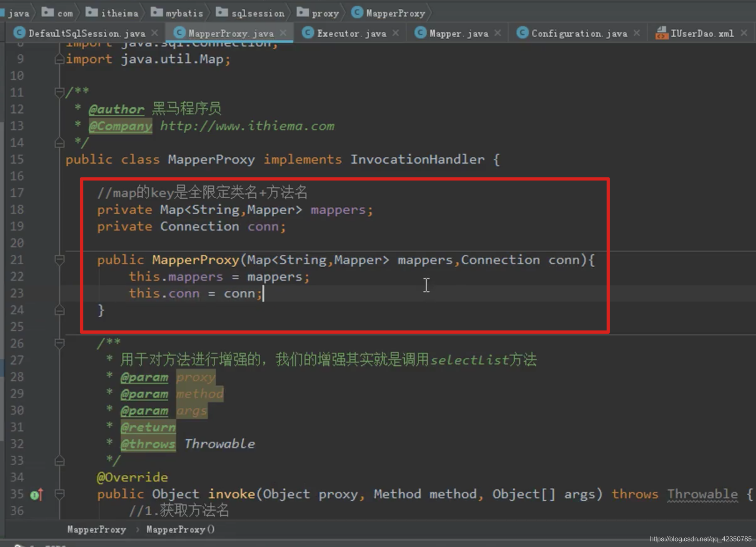Close the Mapper.java tab
756x547 pixels.
[498, 33]
